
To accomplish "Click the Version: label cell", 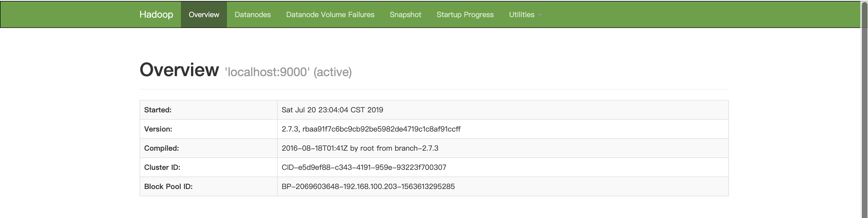I will tap(209, 129).
